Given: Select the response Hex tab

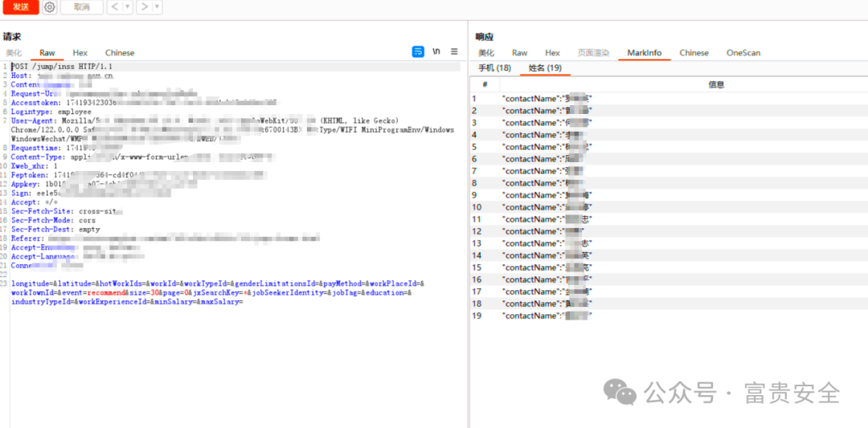Looking at the screenshot, I should pyautogui.click(x=552, y=53).
